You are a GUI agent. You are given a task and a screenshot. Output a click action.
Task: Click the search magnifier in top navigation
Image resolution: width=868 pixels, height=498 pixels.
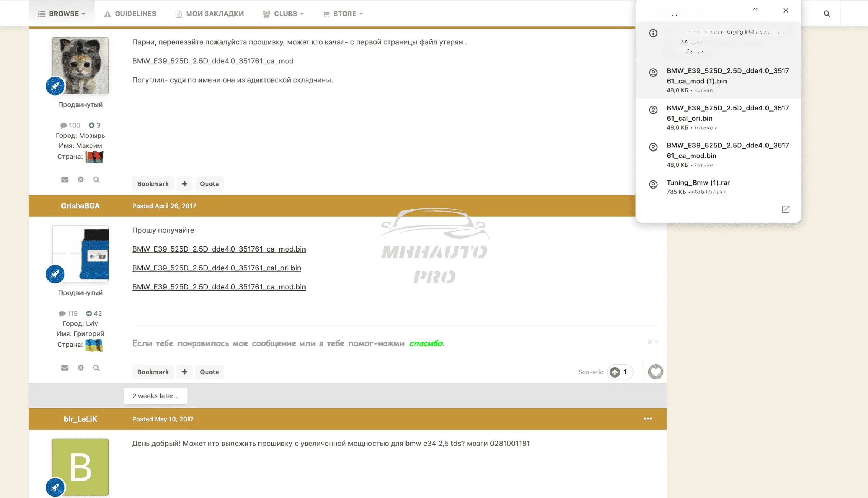coord(827,14)
